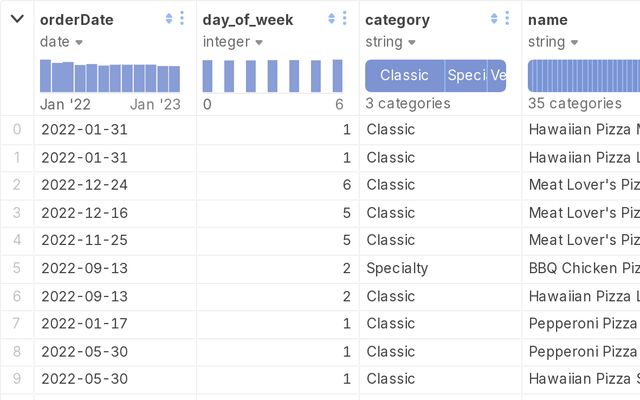Select the Classic segment in category chart
This screenshot has width=640, height=400.
404,76
